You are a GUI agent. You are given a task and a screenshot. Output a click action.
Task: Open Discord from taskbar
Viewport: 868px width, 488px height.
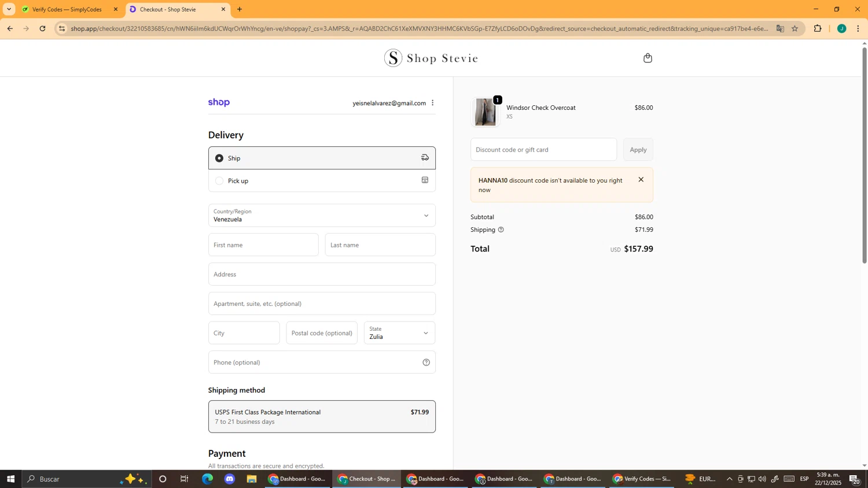click(230, 479)
